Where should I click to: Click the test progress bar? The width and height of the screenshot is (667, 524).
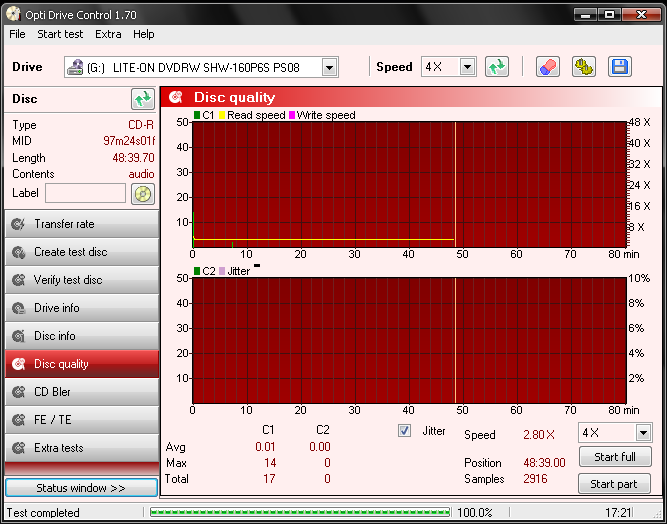click(x=300, y=512)
